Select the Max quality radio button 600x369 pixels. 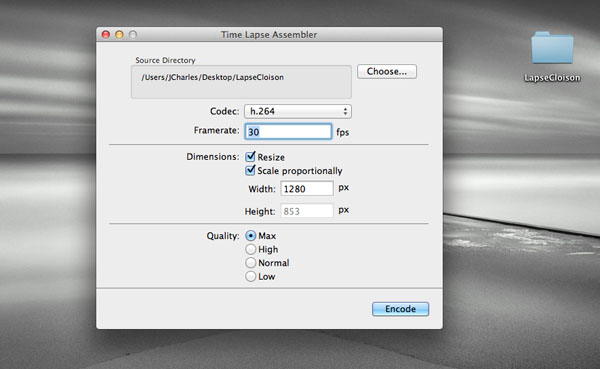click(x=251, y=236)
